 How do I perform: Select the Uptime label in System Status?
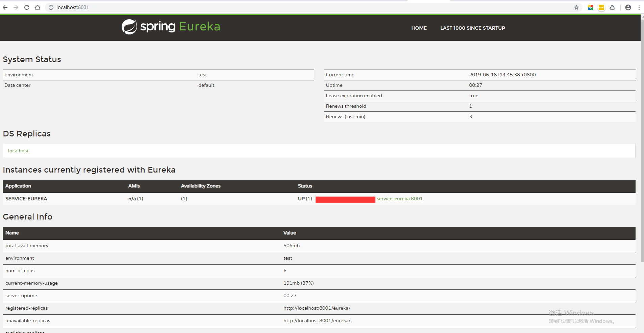334,85
